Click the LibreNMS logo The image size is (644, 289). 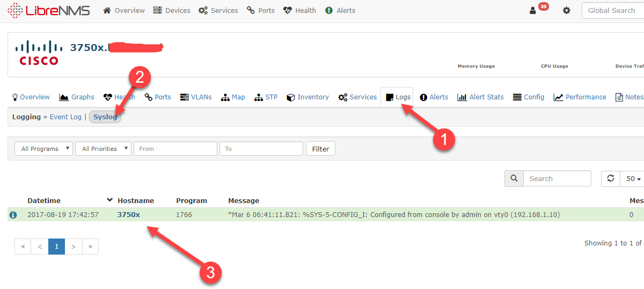(x=49, y=10)
